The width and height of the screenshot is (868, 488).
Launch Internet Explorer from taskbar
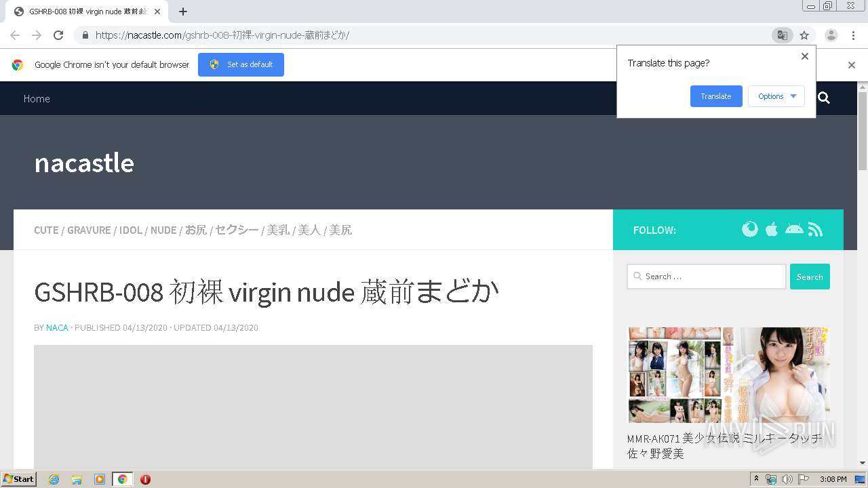54,479
